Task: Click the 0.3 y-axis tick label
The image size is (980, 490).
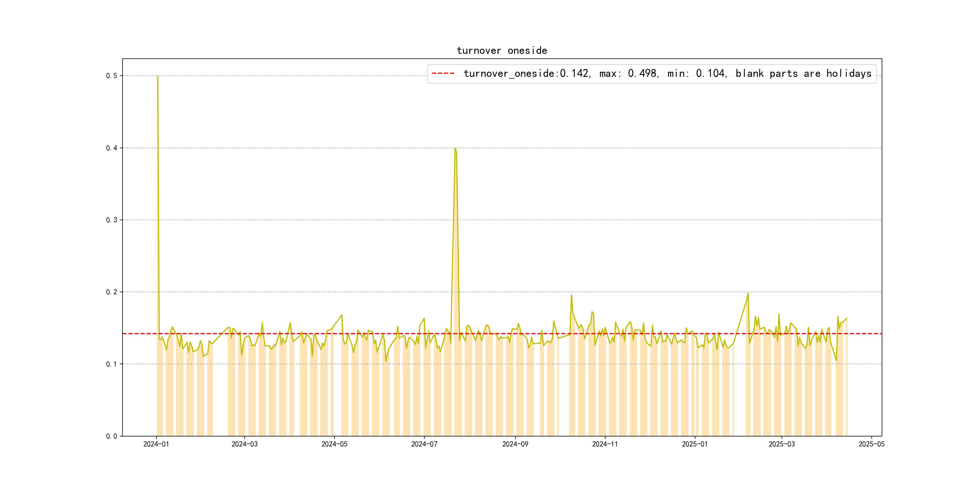Action: (x=112, y=220)
